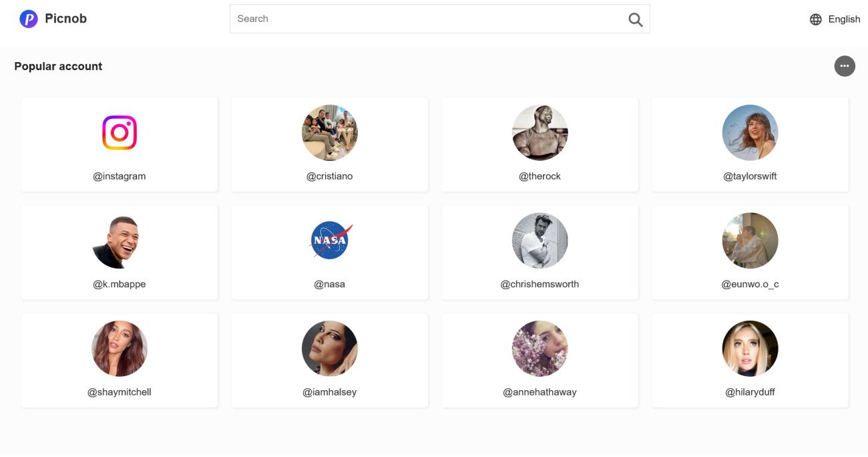Viewport: 868px width, 457px height.
Task: Select the @annehathaway profile picture
Action: 539,348
